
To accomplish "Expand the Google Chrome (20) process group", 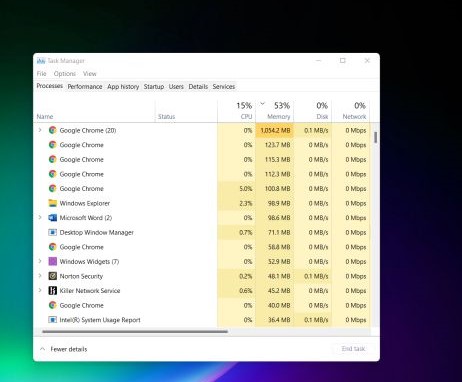I will [40, 130].
